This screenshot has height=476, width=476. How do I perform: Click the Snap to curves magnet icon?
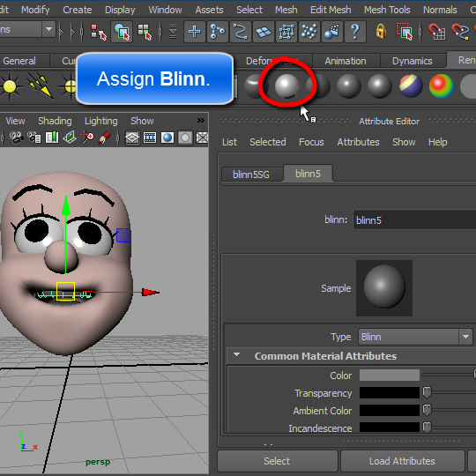click(460, 32)
